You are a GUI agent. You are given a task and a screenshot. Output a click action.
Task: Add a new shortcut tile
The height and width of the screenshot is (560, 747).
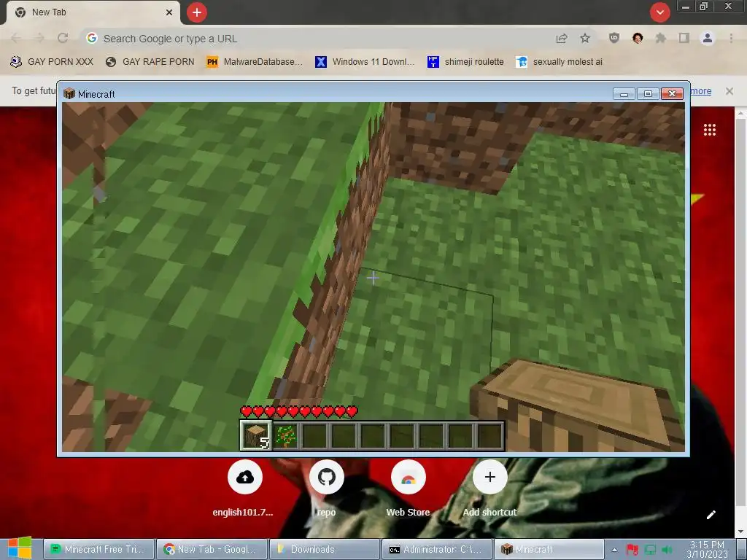pos(489,477)
